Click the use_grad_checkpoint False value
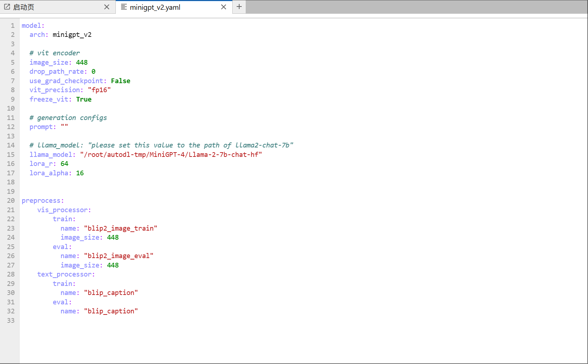Screen dimensions: 588x364 pyautogui.click(x=120, y=81)
